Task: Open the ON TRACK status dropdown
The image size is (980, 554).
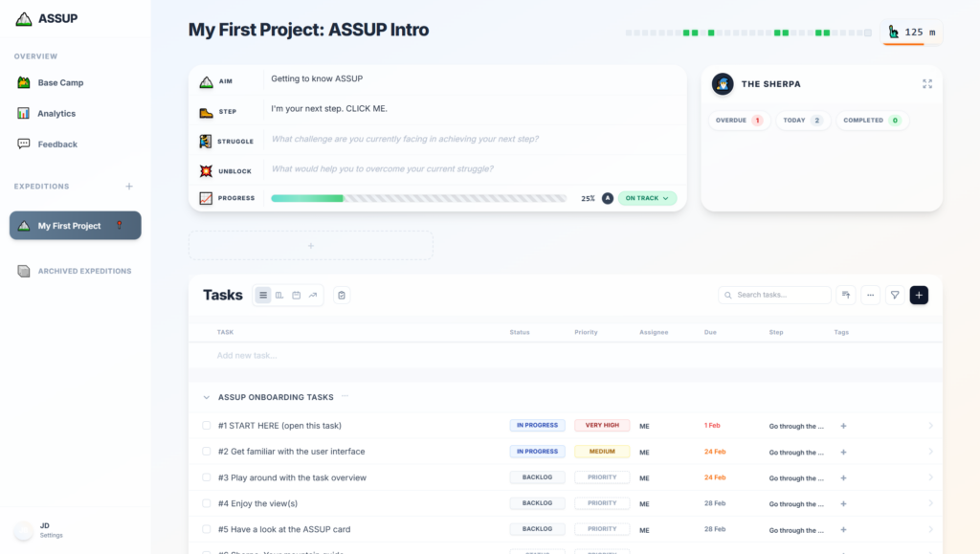Action: click(x=646, y=198)
